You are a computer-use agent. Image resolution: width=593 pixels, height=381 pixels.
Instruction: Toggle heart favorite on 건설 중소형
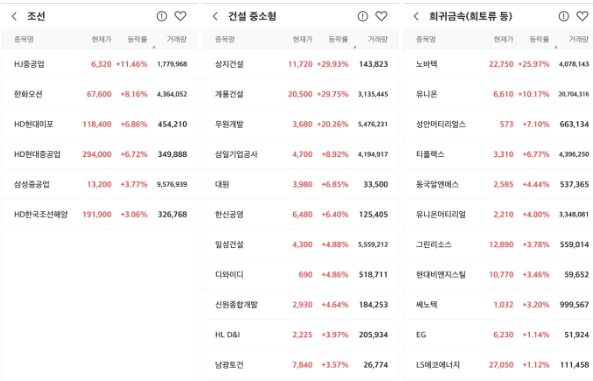click(x=381, y=16)
